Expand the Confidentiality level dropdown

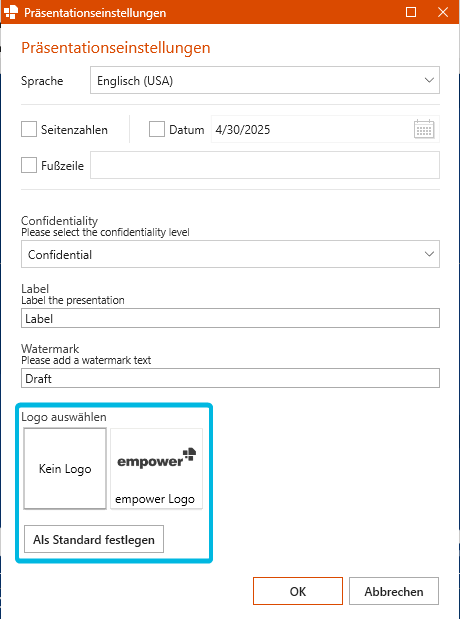(230, 254)
